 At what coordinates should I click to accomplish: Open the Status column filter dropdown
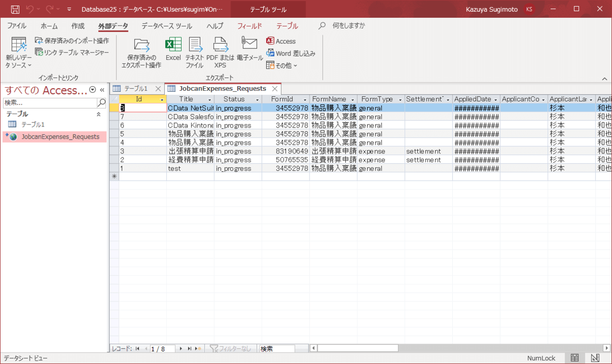coord(258,99)
